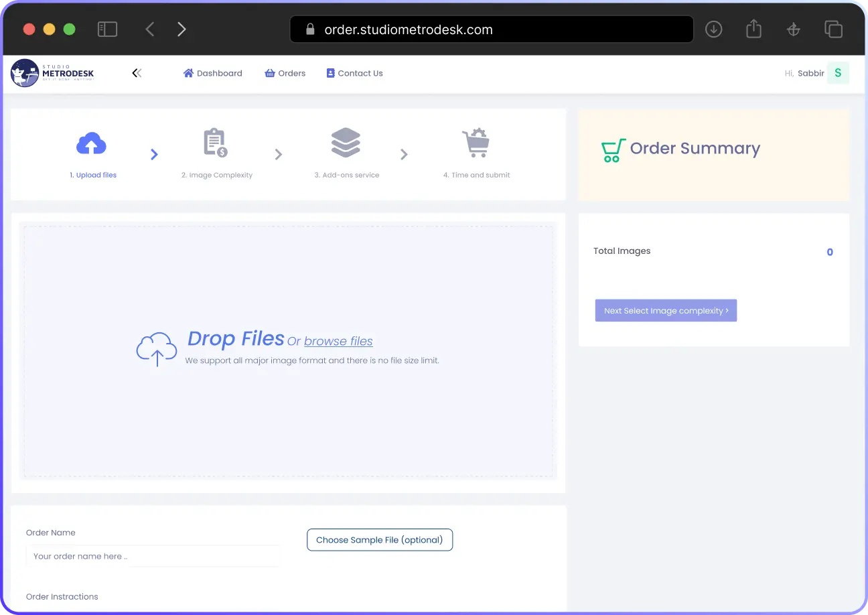Click the green Order Summary cart icon

613,150
